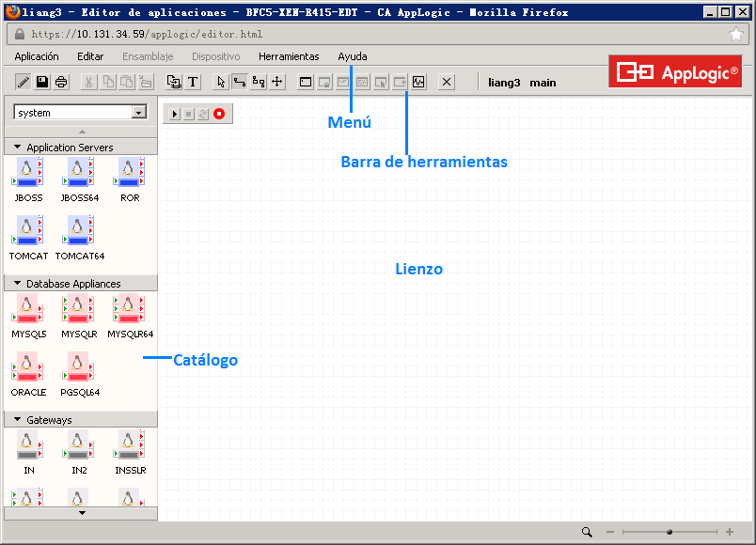Click the cut scissors icon
Viewport: 756px width, 545px height.
click(x=88, y=82)
